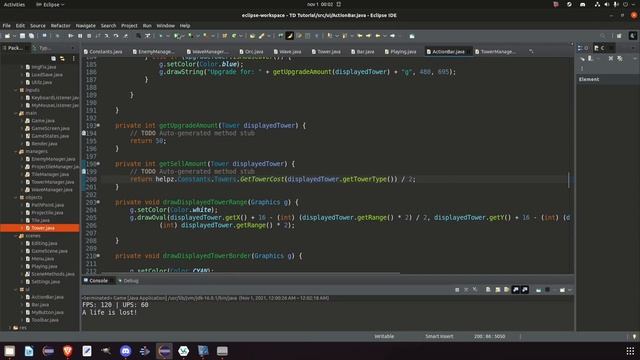Show Applications grid in dock

[630, 351]
